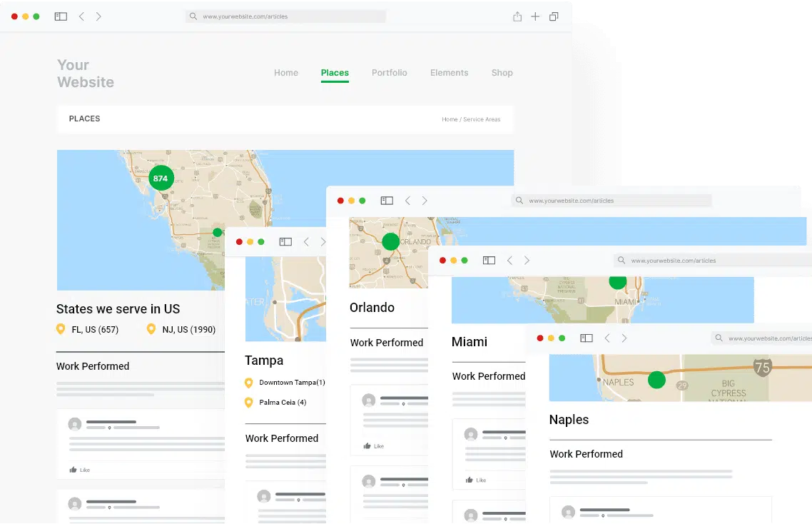The image size is (812, 524).
Task: Switch to the Portfolio navigation tab
Action: coord(389,73)
